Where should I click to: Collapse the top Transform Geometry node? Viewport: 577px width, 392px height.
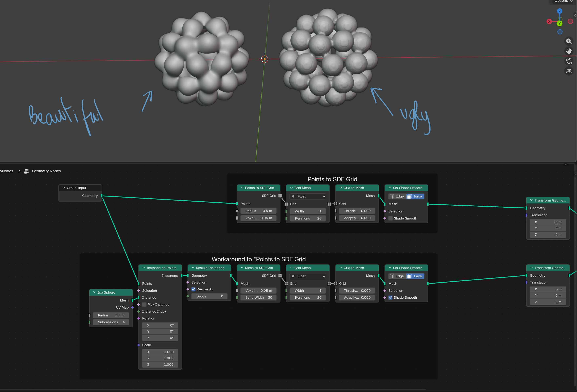point(532,200)
